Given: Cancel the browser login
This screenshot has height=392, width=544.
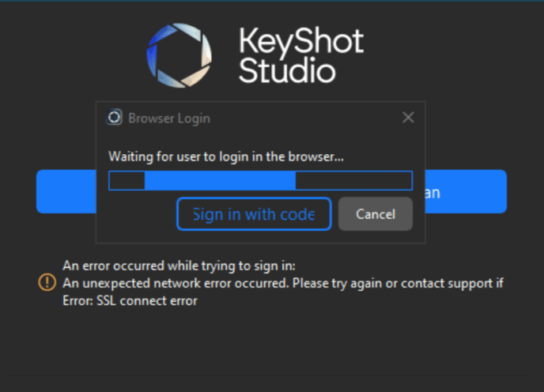Looking at the screenshot, I should 376,214.
